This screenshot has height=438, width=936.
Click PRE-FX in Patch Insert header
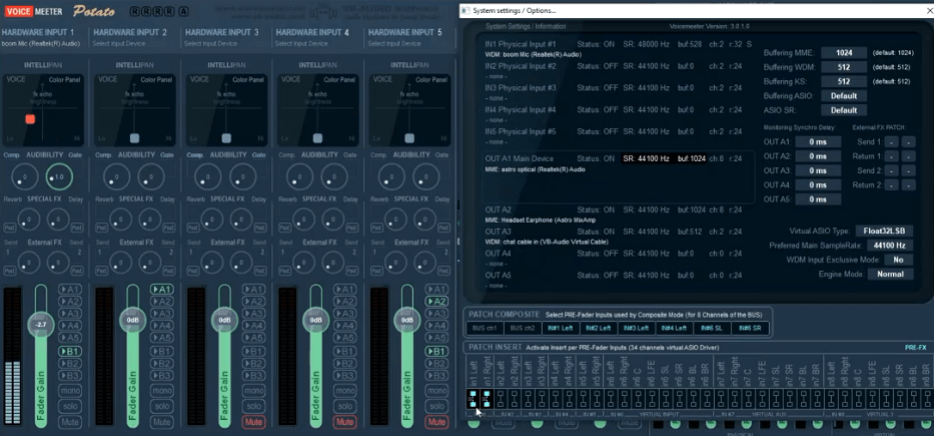point(915,347)
